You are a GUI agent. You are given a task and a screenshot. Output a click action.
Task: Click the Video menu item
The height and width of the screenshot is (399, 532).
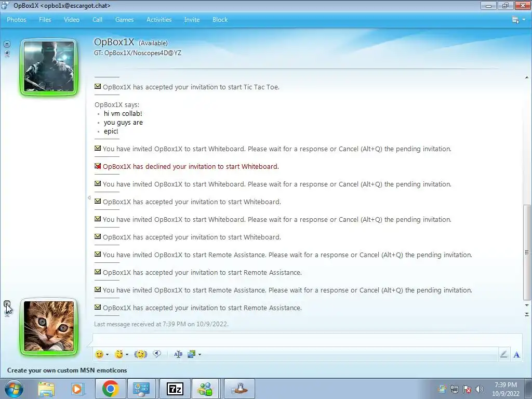[72, 20]
